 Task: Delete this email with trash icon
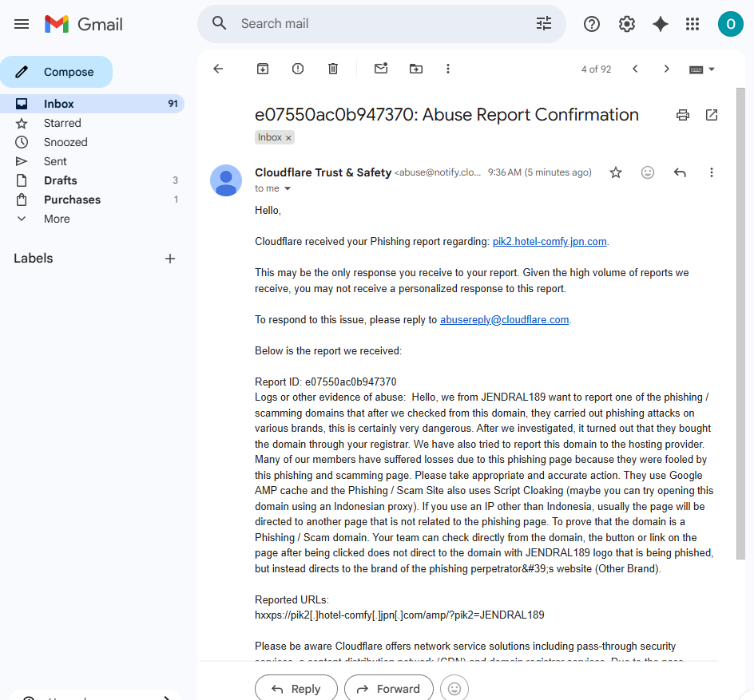(x=333, y=69)
